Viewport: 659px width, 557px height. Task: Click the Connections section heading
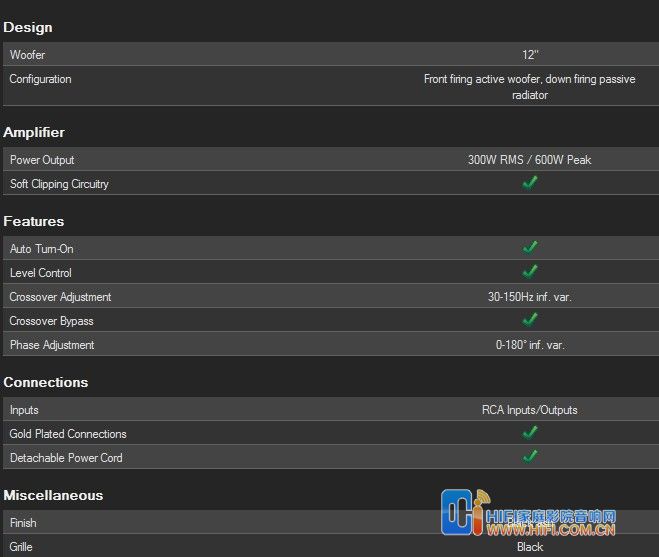point(46,382)
